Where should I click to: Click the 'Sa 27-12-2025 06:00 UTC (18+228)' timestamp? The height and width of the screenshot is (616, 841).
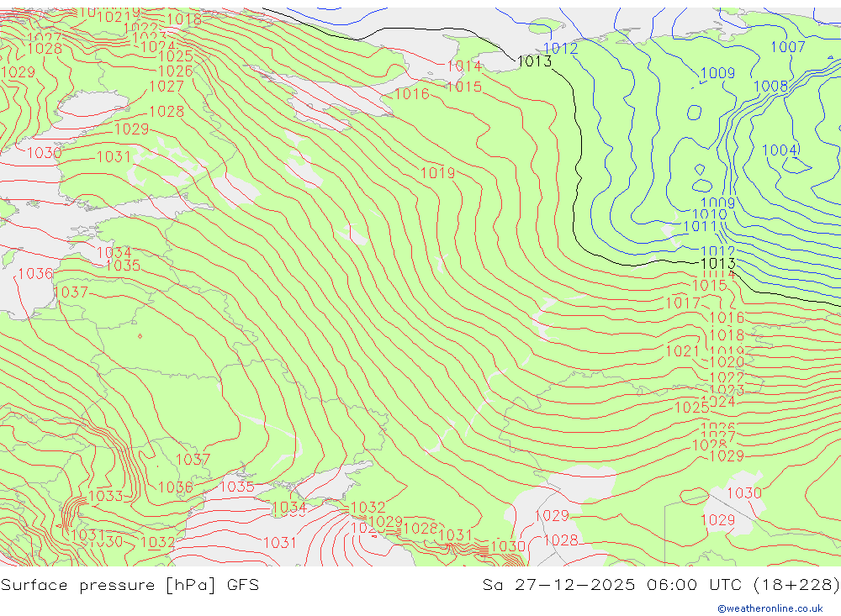click(x=661, y=585)
